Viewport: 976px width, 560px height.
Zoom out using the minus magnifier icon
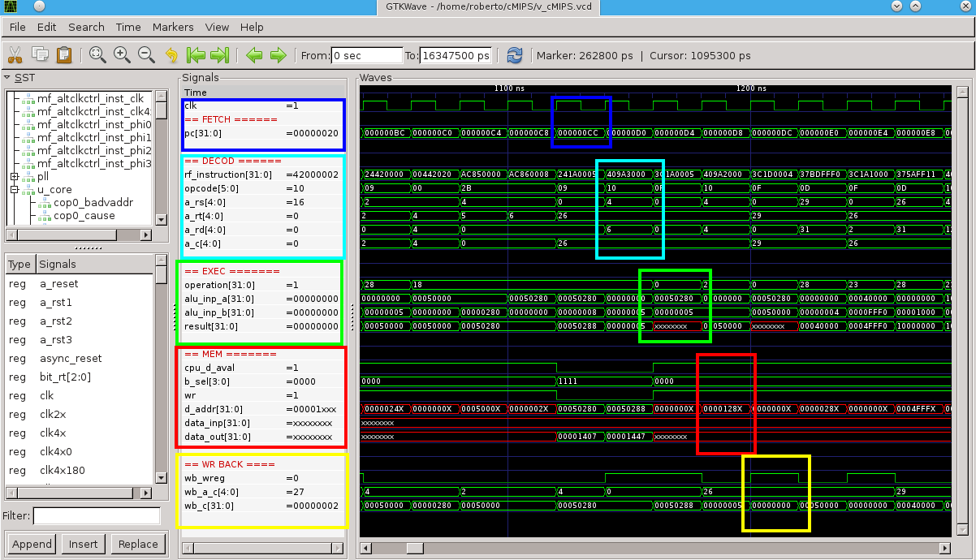pyautogui.click(x=146, y=55)
